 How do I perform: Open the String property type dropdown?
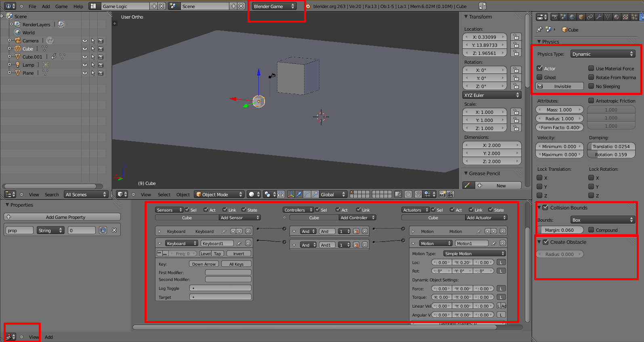point(50,230)
